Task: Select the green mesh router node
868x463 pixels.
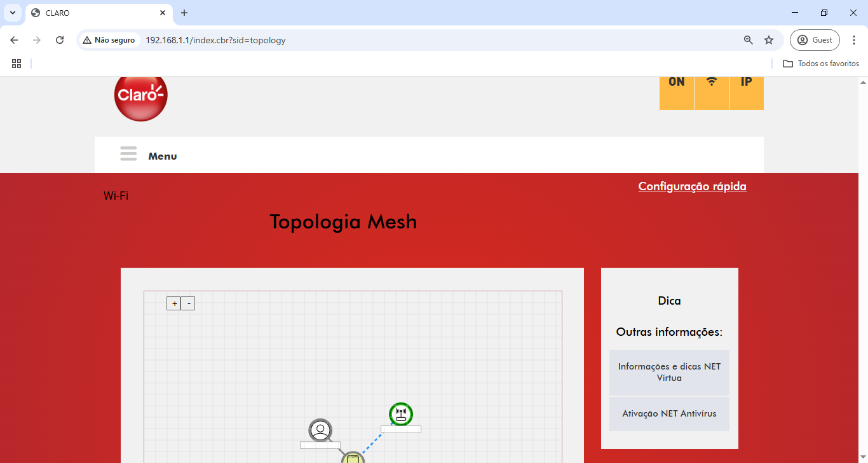Action: 401,414
